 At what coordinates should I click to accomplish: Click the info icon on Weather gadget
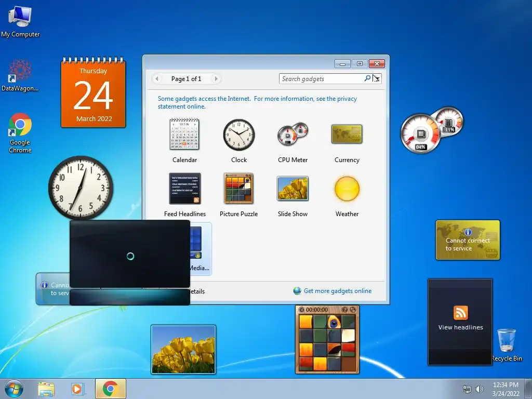45,285
